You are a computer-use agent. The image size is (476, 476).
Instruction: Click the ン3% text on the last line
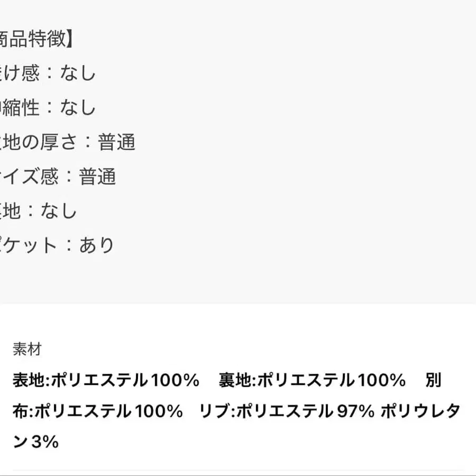[35, 442]
